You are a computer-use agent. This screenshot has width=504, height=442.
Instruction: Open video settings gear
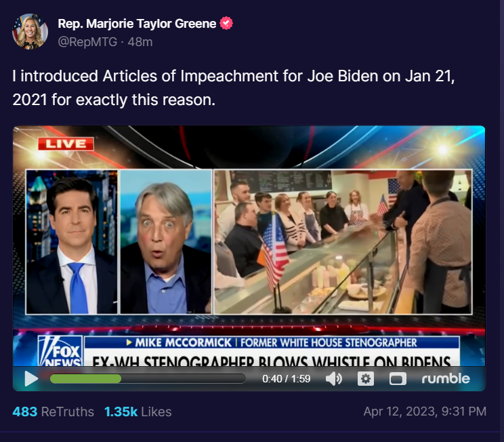365,379
